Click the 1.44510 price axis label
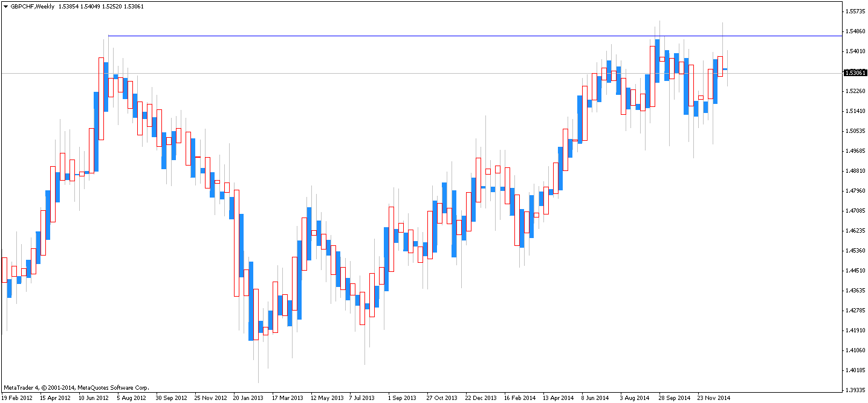Viewport: 868px width, 403px height. click(x=854, y=271)
